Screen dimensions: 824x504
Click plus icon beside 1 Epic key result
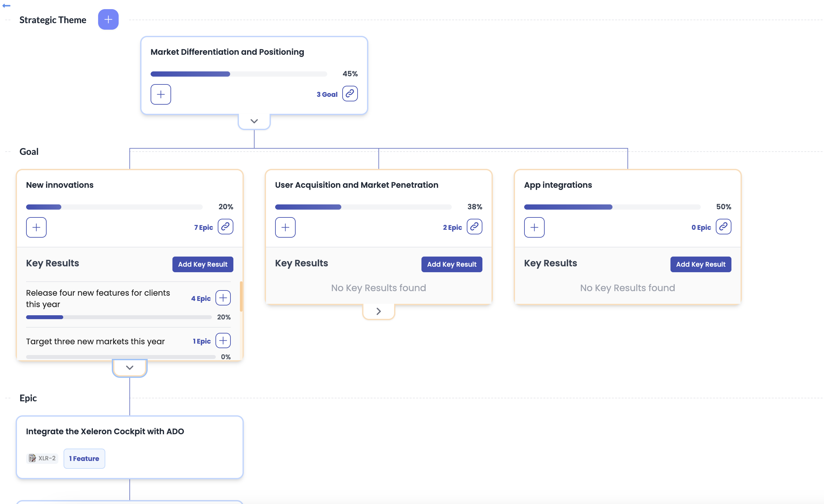pyautogui.click(x=223, y=341)
